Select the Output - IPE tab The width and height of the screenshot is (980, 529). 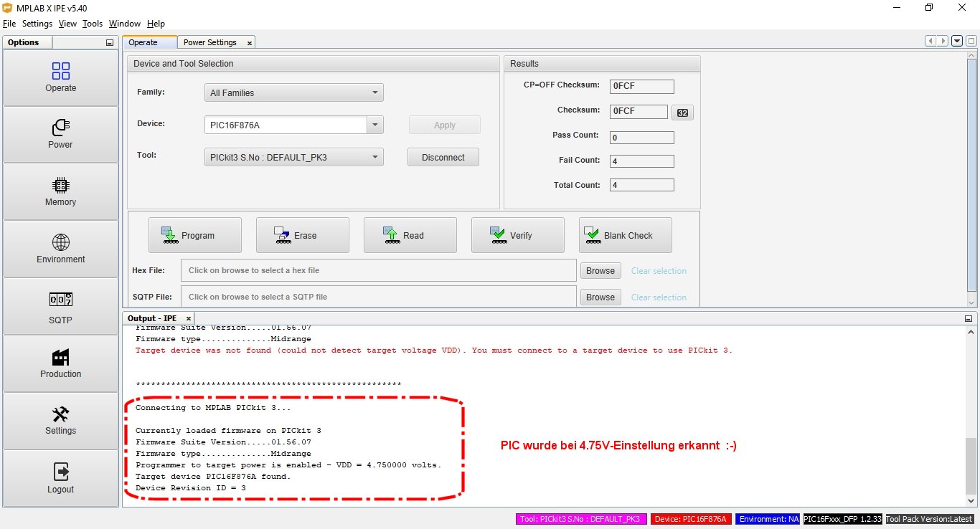tap(159, 318)
